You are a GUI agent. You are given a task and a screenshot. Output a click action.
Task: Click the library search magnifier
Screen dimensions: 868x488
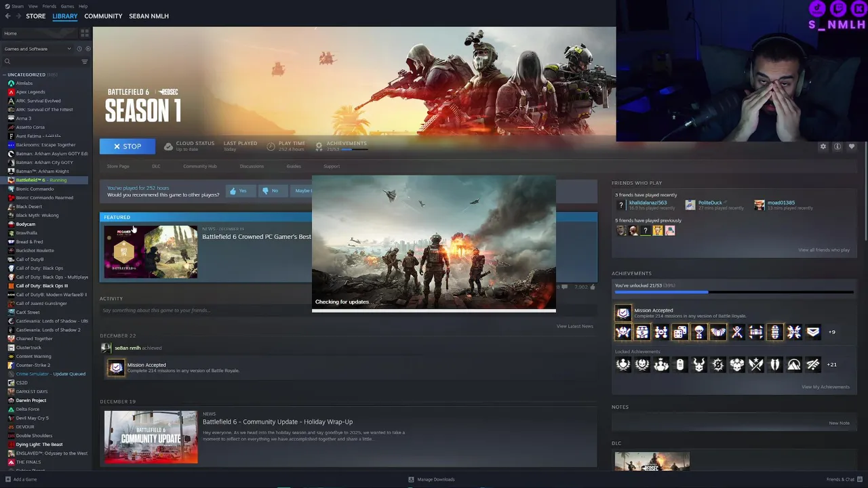[x=7, y=62]
